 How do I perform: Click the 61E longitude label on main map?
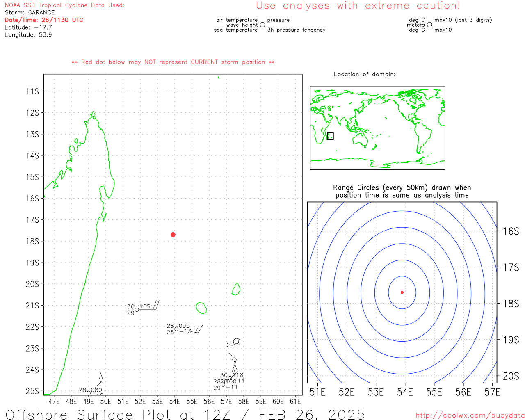click(295, 402)
